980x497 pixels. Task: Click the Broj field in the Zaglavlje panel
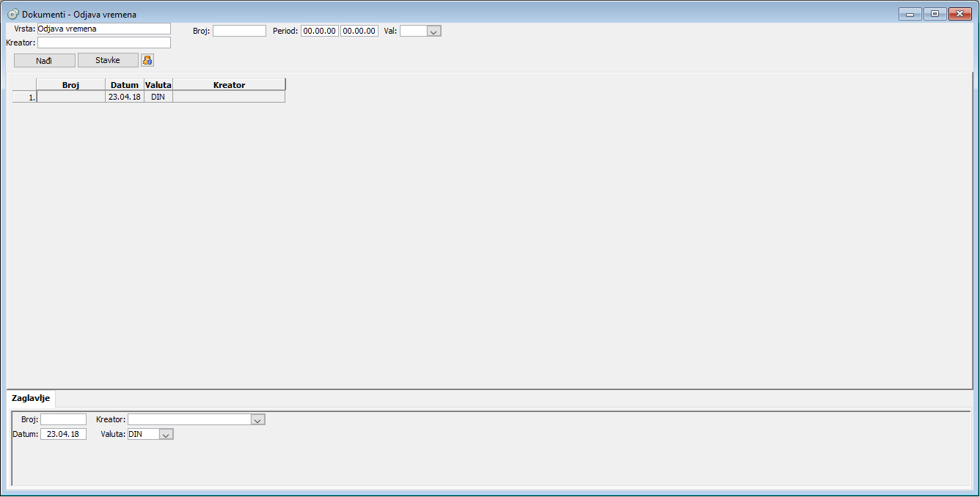point(63,419)
